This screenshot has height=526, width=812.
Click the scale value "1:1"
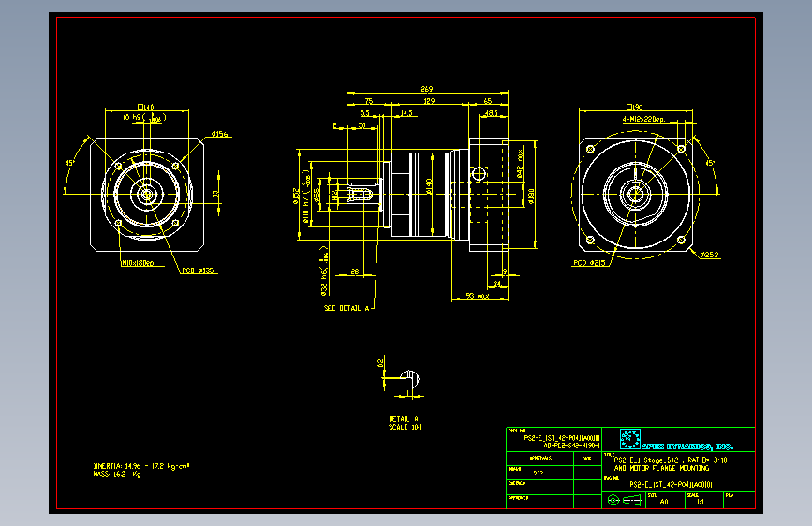point(701,502)
